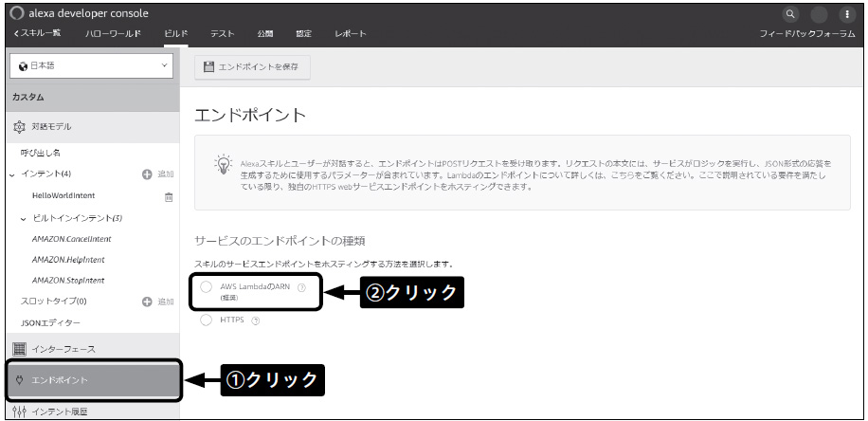Select AMAZON.StopIntent in the tree
Screen dimensions: 868x421
[68, 281]
